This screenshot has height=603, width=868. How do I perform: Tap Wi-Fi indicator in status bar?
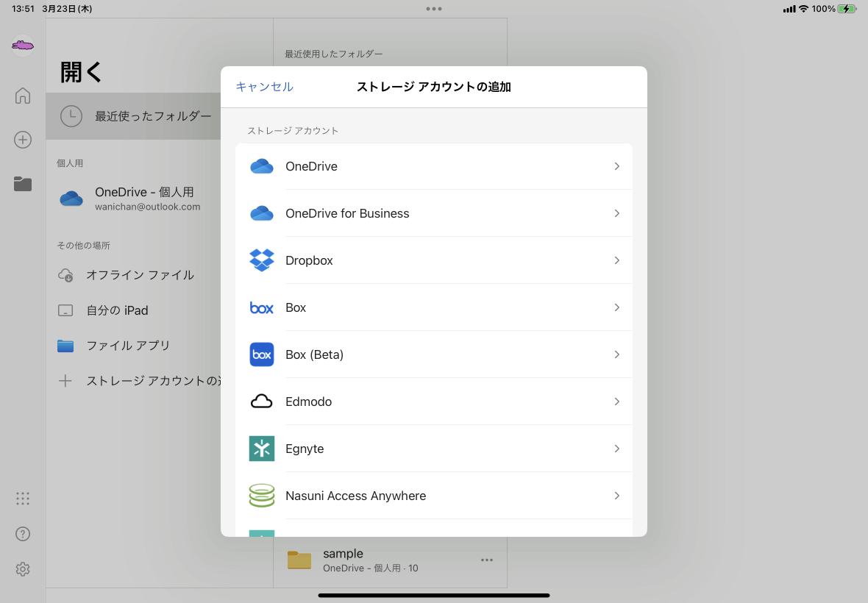[803, 9]
